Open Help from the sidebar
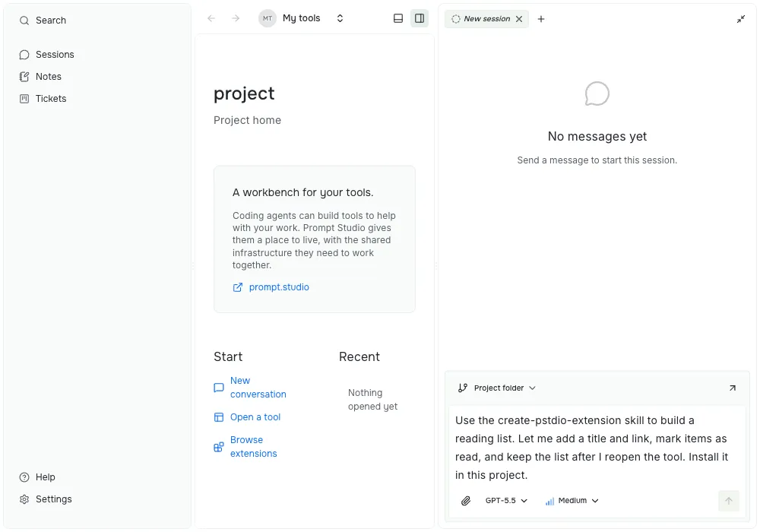Screen dimensions: 760x532 coord(37,477)
